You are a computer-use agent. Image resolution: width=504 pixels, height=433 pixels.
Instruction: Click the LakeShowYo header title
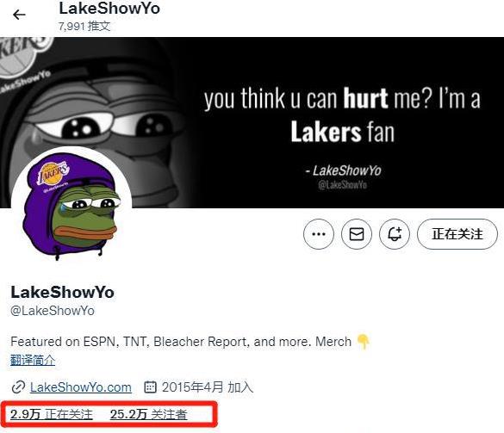click(x=109, y=9)
